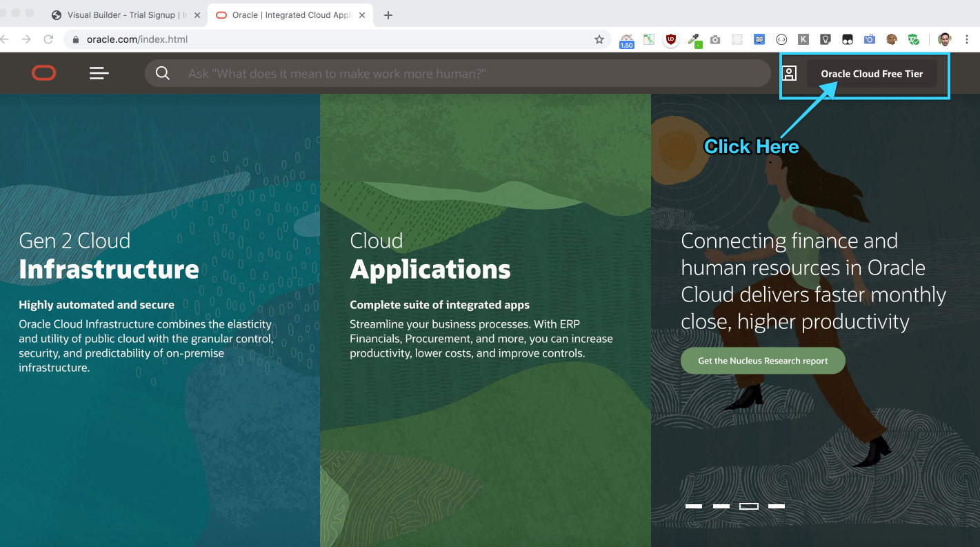The height and width of the screenshot is (547, 980).
Task: Open the Chrome three-dot menu
Action: click(x=968, y=40)
